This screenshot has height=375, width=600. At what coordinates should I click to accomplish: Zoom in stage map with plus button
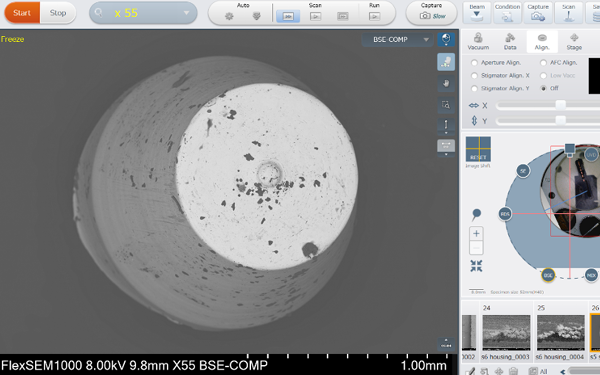point(476,233)
